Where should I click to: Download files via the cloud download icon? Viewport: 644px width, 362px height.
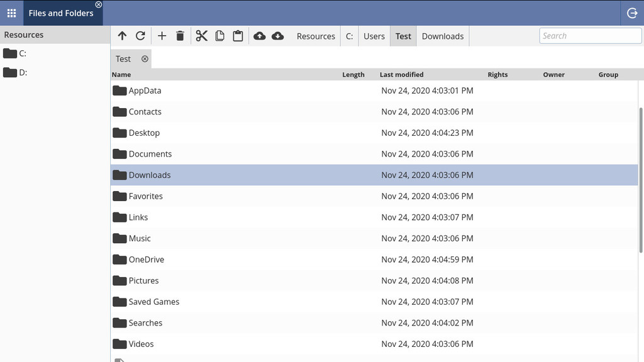(278, 36)
